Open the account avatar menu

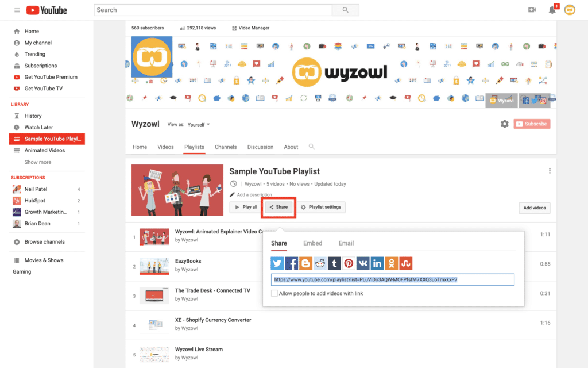point(570,10)
